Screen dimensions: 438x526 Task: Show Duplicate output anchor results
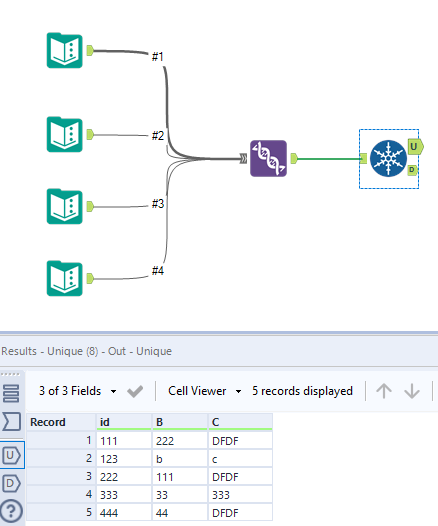click(x=12, y=483)
